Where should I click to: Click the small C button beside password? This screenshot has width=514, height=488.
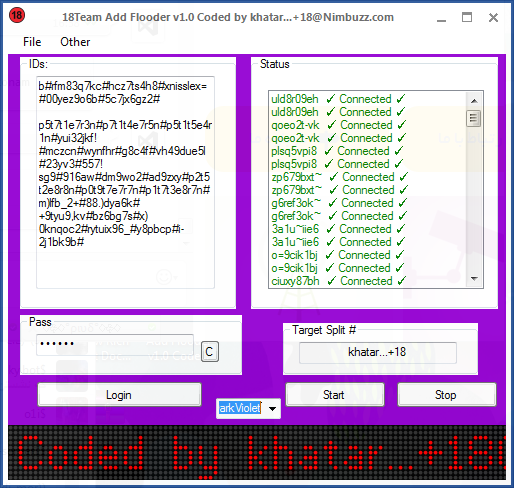pos(210,352)
